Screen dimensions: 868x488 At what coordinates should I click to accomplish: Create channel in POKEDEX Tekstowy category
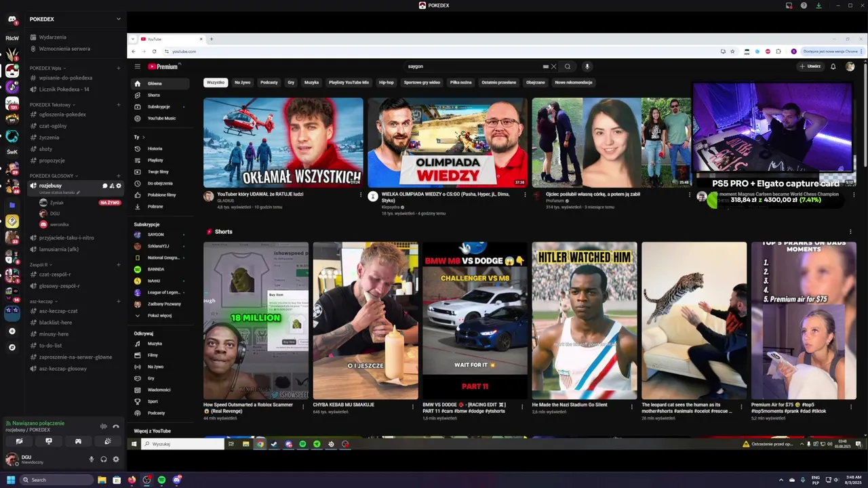[x=119, y=105]
